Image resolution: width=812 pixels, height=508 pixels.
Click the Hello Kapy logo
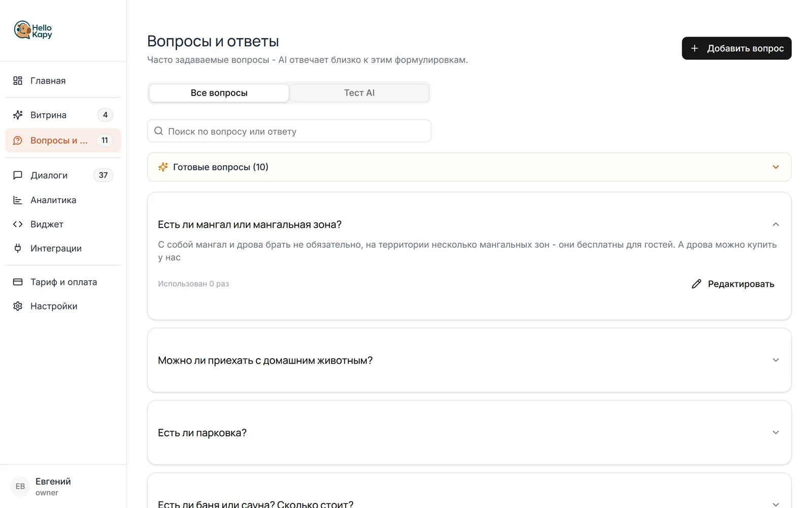pos(33,30)
